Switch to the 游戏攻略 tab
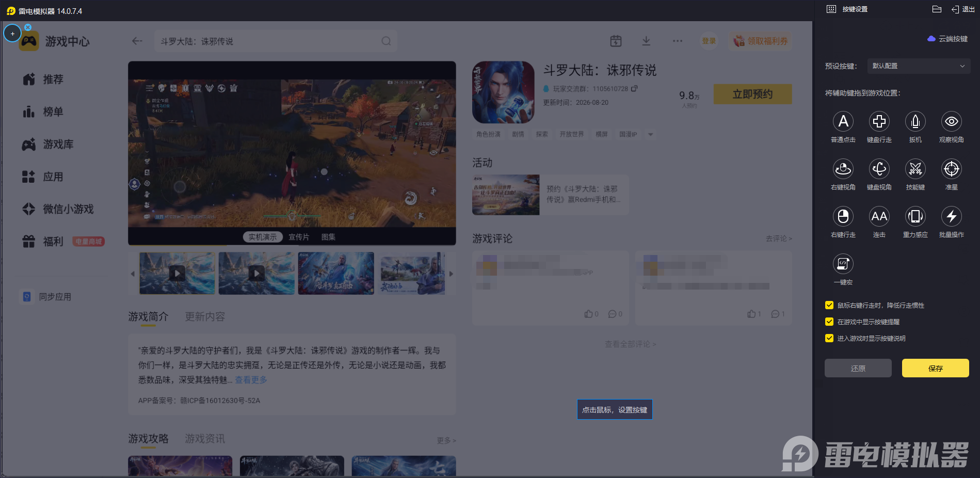 tap(148, 438)
